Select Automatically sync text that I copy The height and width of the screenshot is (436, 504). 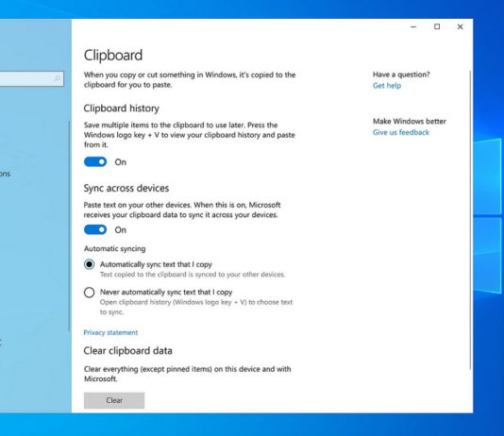[89, 264]
